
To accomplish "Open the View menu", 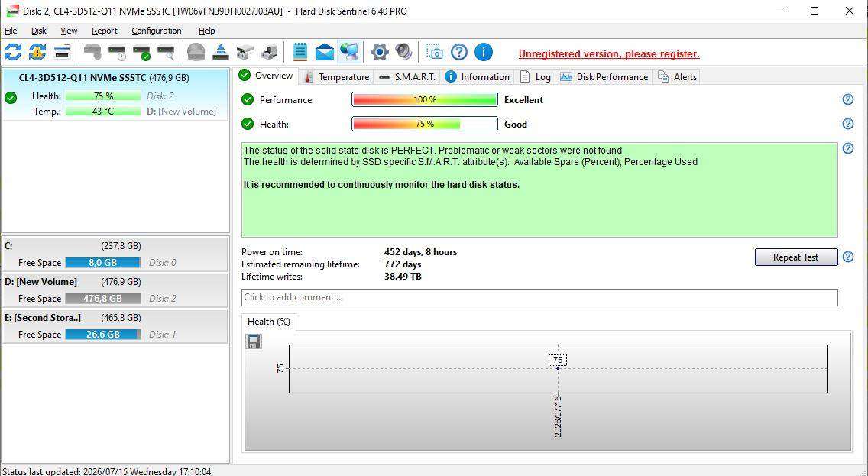I will [x=69, y=31].
